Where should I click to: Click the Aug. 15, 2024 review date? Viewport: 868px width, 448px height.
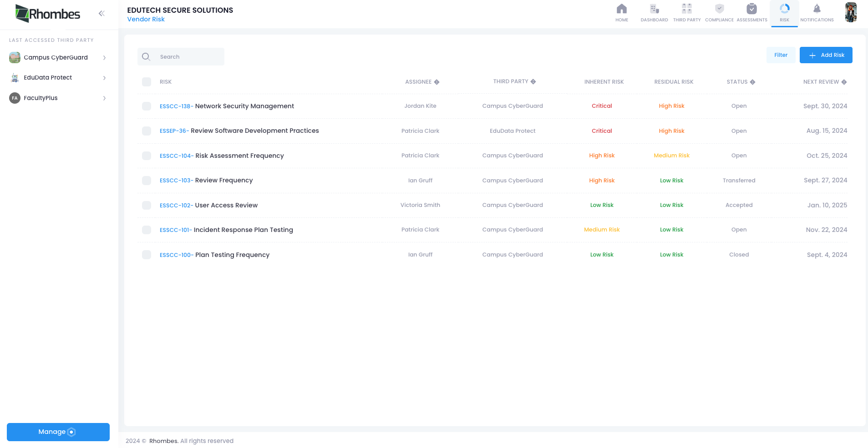tap(827, 131)
